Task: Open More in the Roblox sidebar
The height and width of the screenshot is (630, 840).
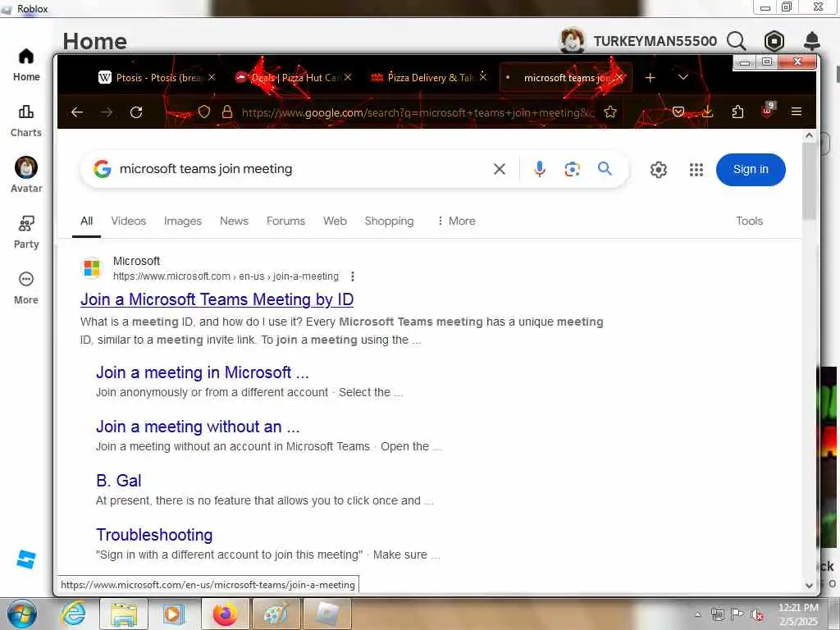Action: [x=26, y=288]
